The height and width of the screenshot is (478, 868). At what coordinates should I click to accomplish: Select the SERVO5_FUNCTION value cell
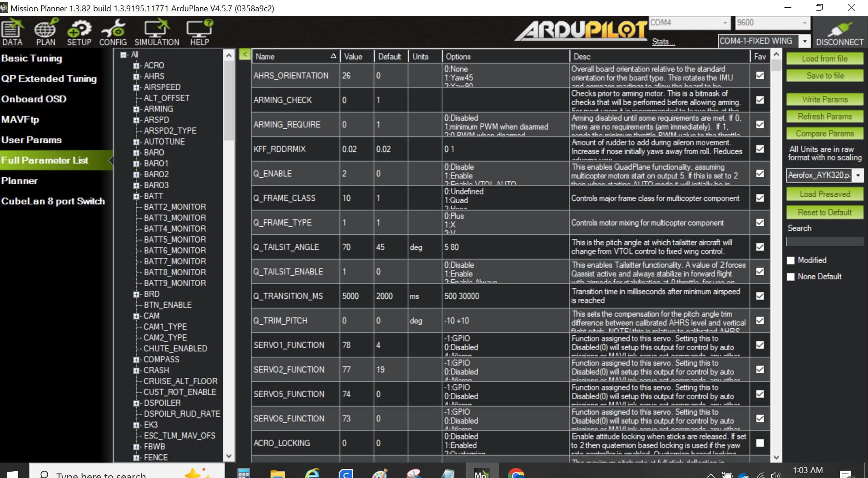357,394
